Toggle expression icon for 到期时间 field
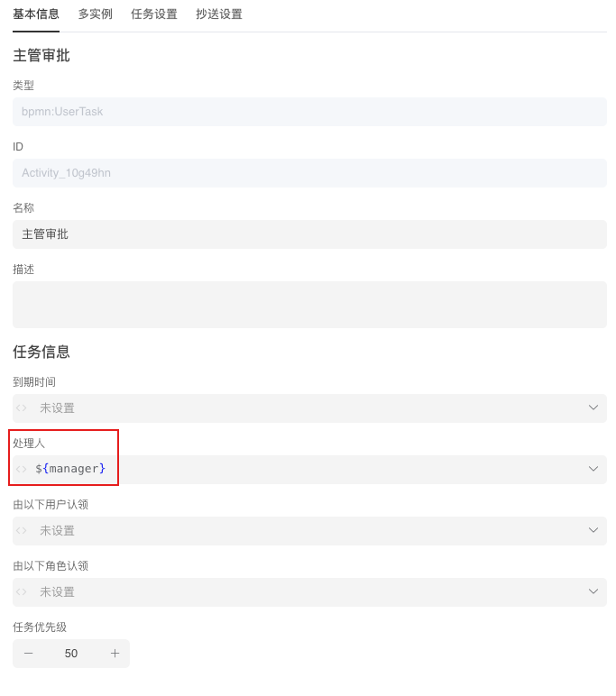The image size is (616, 696). point(22,408)
